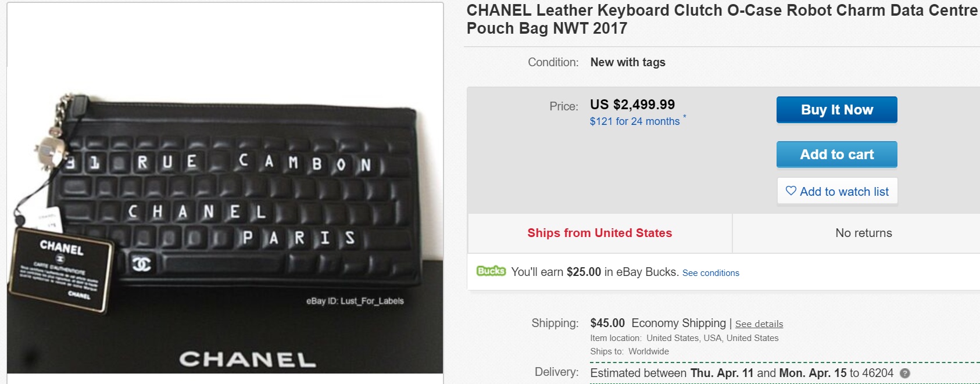Select the Ships from United States cell

pyautogui.click(x=599, y=233)
